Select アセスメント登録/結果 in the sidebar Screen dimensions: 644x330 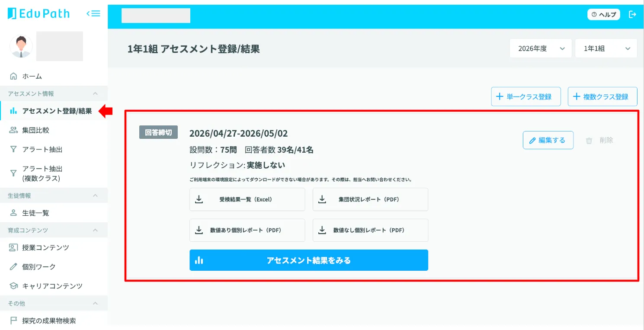54,111
